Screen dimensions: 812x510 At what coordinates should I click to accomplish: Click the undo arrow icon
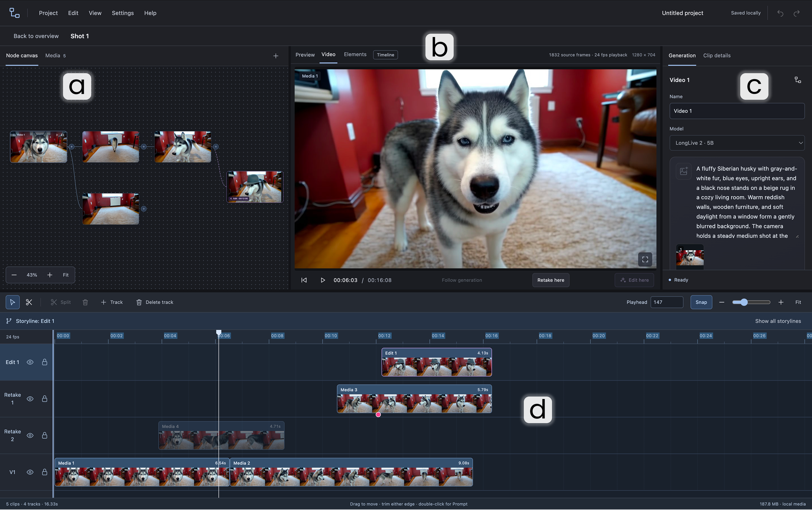point(780,13)
